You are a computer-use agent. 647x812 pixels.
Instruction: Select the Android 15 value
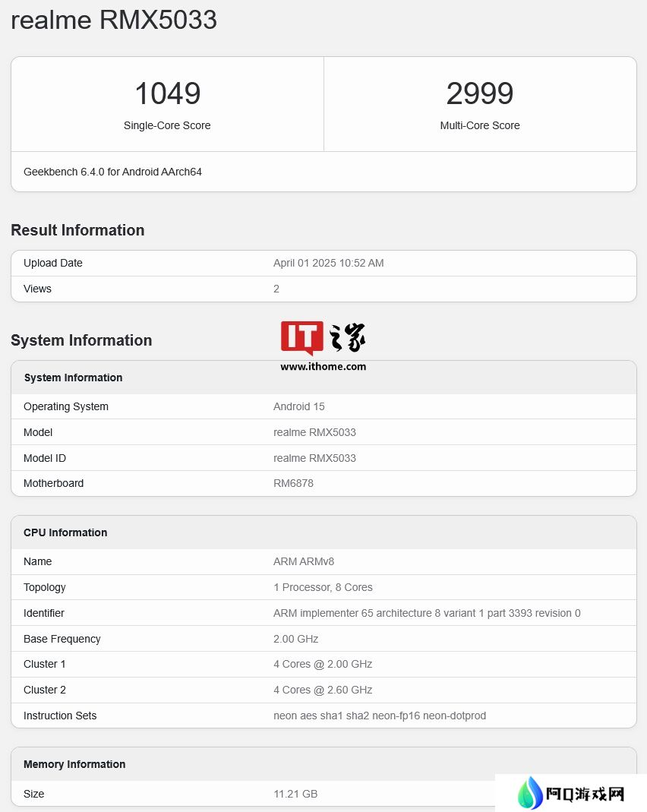299,406
